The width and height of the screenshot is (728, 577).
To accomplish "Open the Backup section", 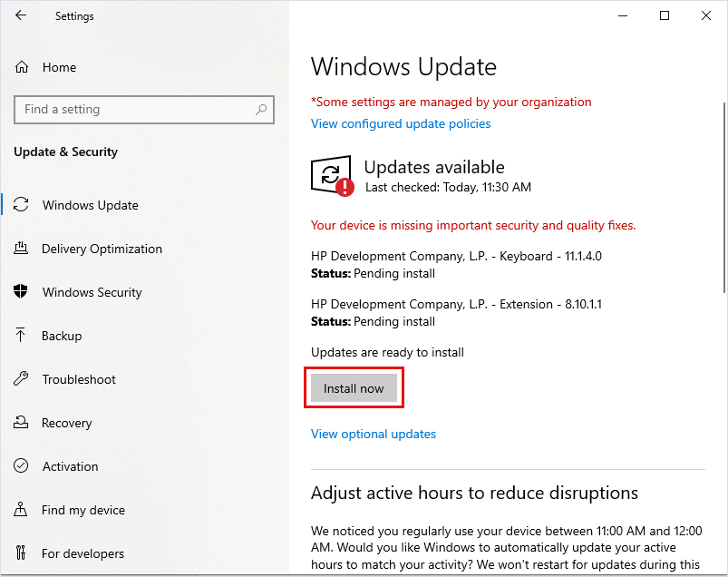I will tap(62, 336).
